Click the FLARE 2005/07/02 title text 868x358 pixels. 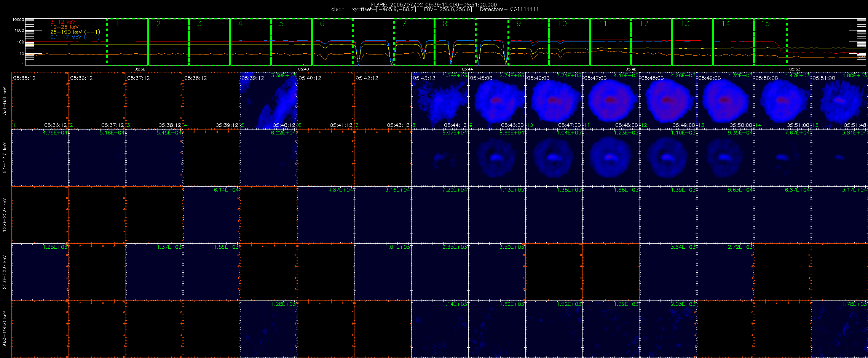[434, 5]
